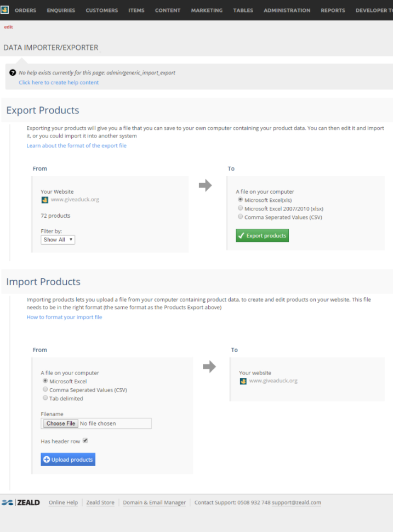Click the giveaduck.org favicon under Your Website
The width and height of the screenshot is (393, 532).
[45, 200]
